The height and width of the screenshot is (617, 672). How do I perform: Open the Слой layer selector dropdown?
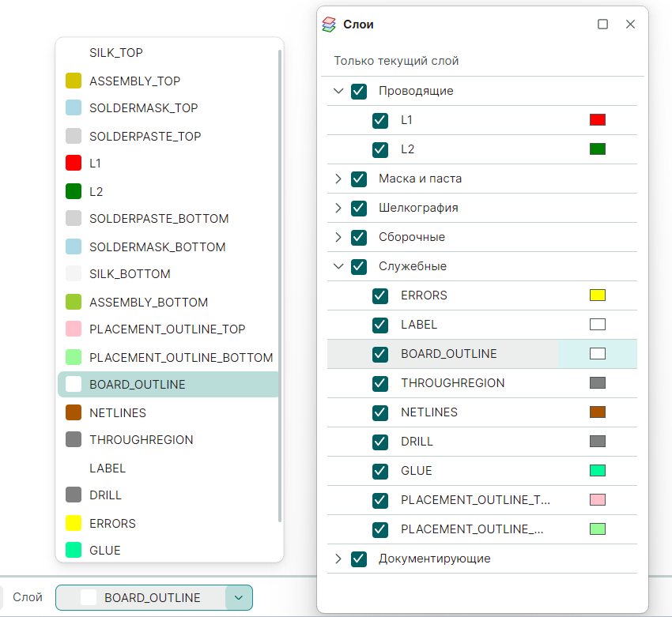[238, 598]
